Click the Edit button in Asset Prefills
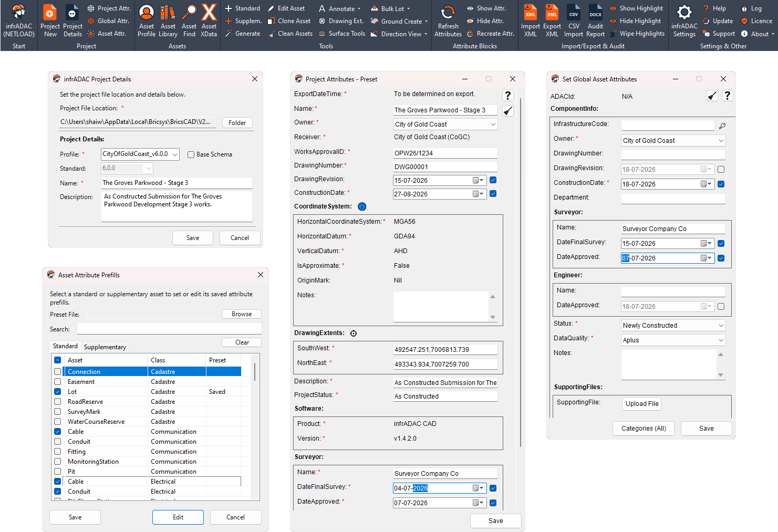Screen dimensions: 778x532 (178, 517)
